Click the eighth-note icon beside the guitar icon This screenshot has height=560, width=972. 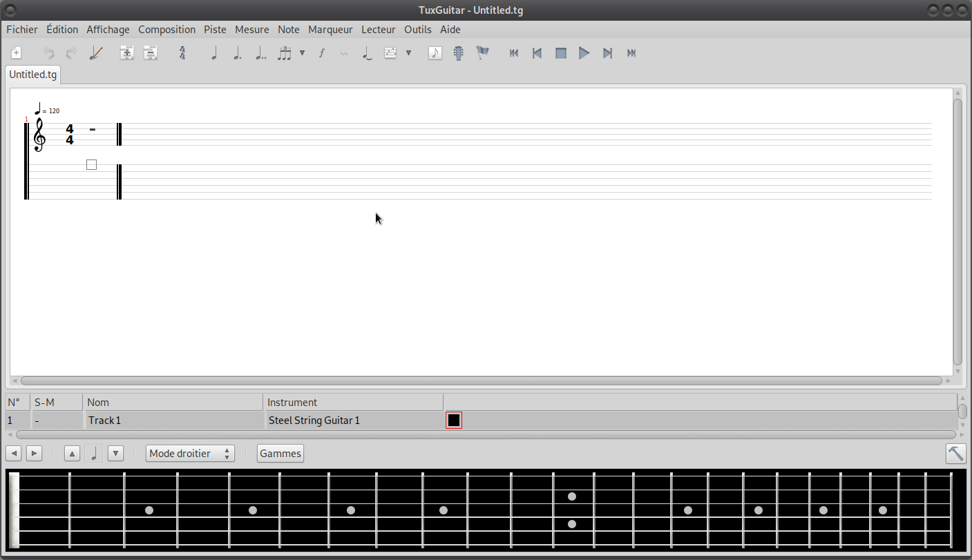[x=435, y=53]
